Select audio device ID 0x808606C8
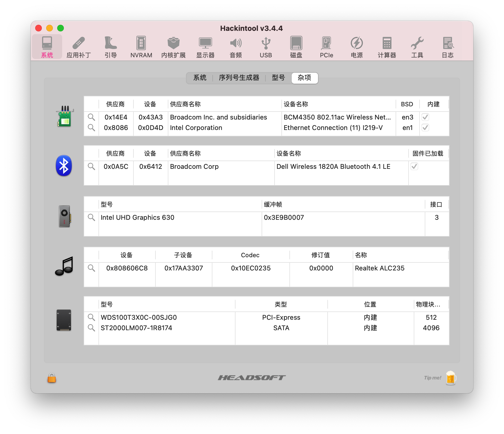 click(x=127, y=268)
